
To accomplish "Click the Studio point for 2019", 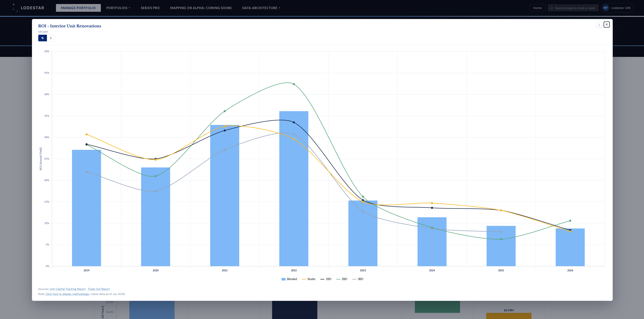I will (x=87, y=134).
